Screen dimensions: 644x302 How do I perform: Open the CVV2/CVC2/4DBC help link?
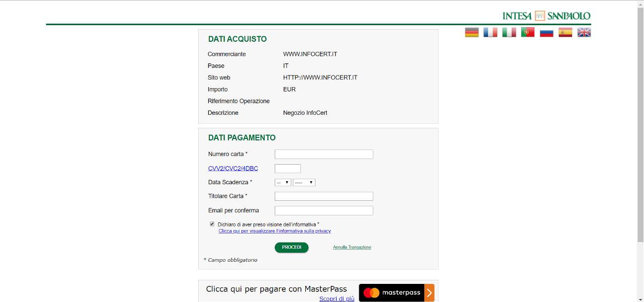(x=233, y=169)
